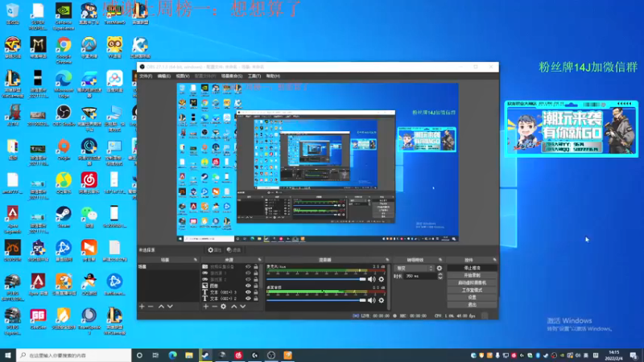
Task: Start the virtual camera with 启动虚拟摄像机
Action: (x=472, y=283)
